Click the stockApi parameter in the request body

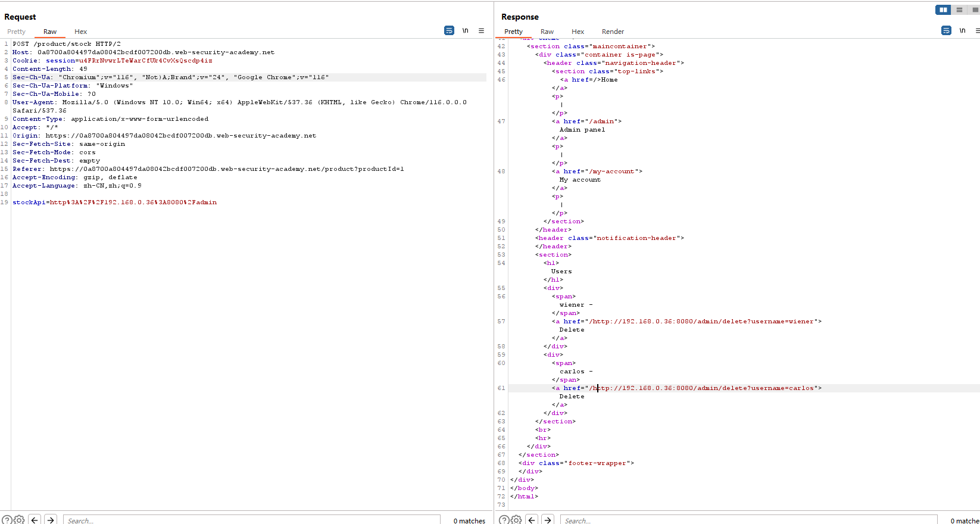click(115, 202)
